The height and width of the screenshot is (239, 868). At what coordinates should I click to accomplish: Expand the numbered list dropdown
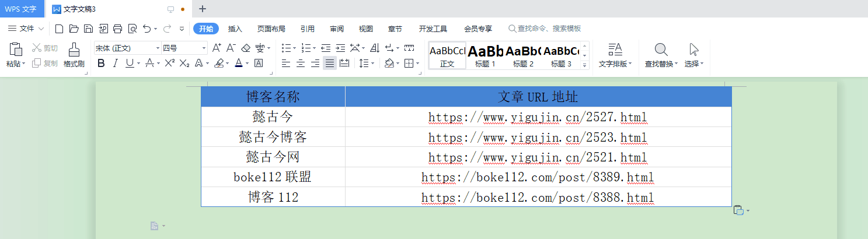pyautogui.click(x=315, y=48)
